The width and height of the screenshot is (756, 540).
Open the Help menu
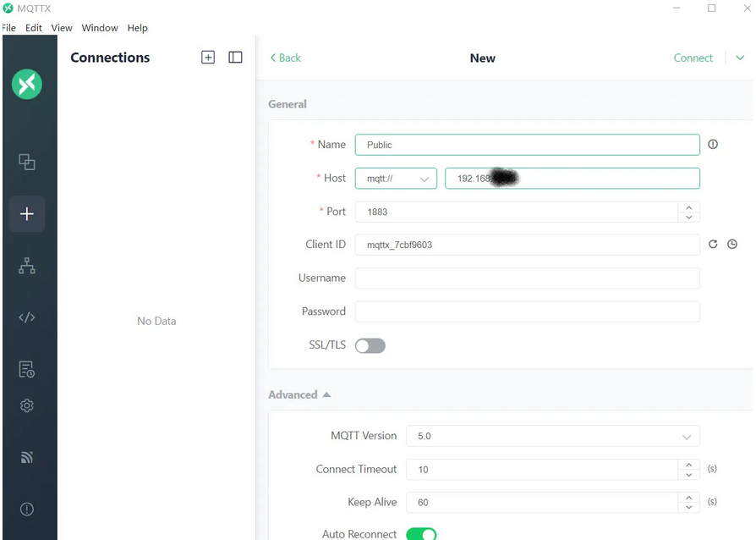point(137,28)
